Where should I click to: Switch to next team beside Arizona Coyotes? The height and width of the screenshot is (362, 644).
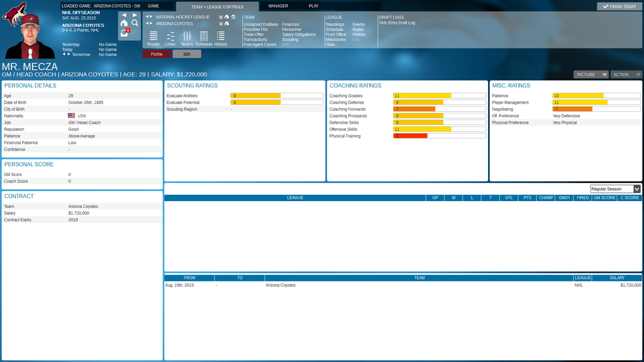[151, 23]
